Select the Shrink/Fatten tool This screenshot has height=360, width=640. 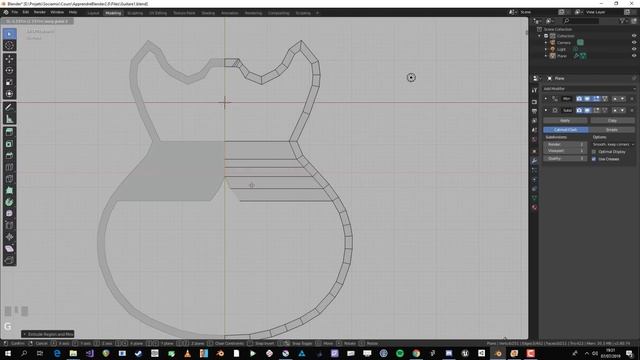(9, 237)
